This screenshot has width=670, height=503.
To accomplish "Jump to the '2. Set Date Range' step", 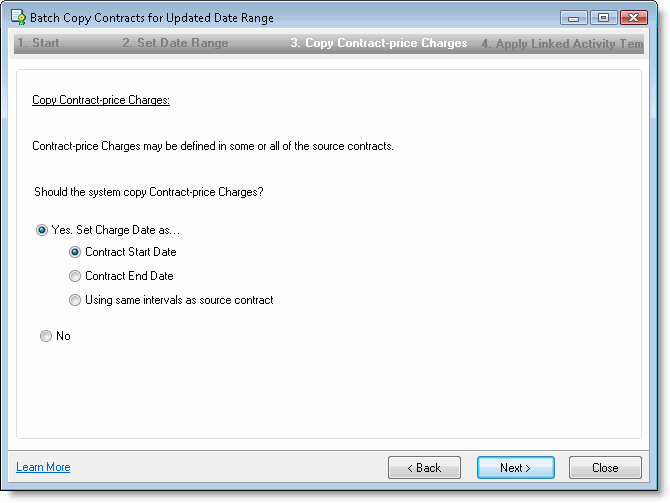I will [x=175, y=43].
